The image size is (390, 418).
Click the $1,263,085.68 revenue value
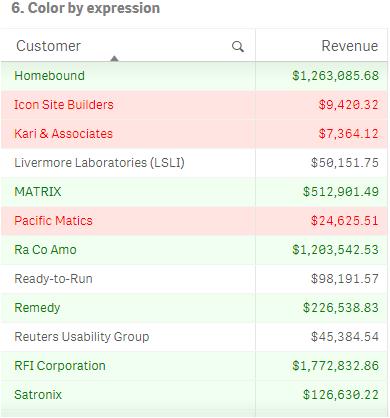[335, 76]
